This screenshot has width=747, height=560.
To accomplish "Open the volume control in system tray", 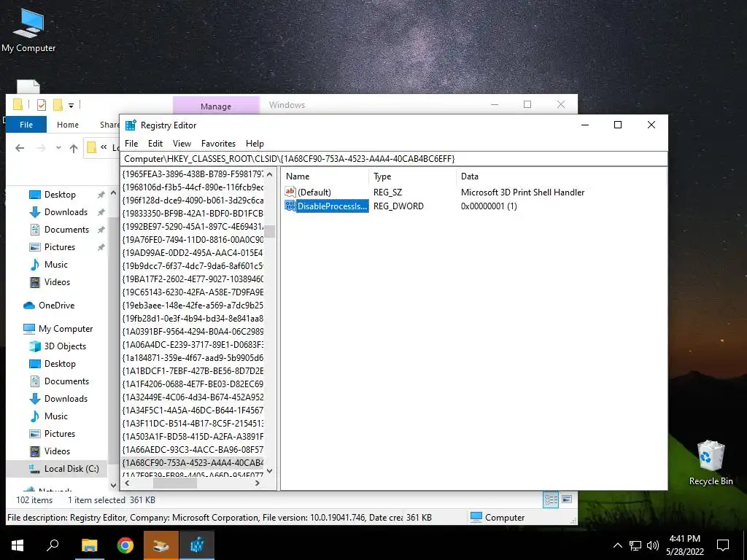I will (x=653, y=545).
